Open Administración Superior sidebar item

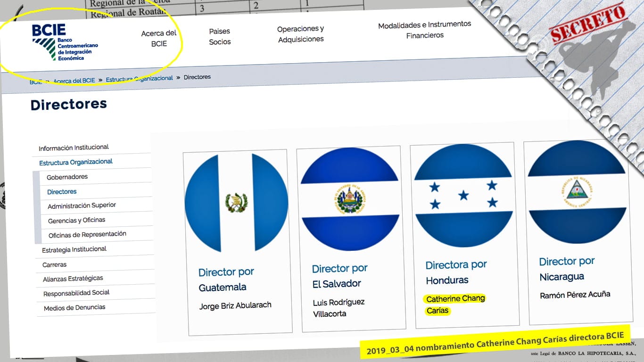tap(82, 206)
